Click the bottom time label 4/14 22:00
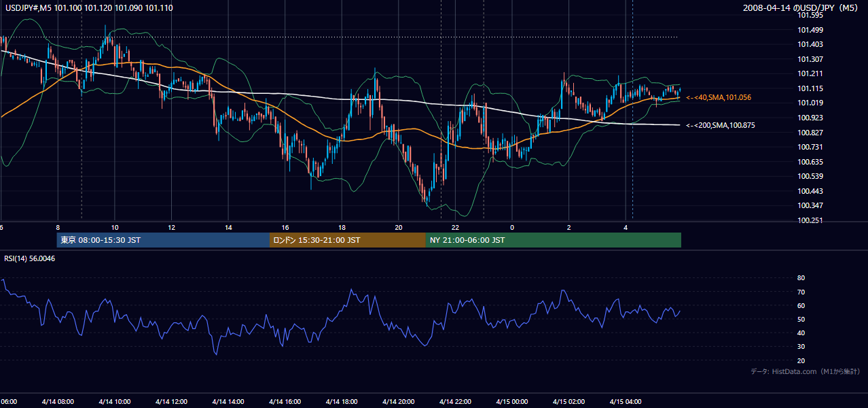 coord(455,402)
